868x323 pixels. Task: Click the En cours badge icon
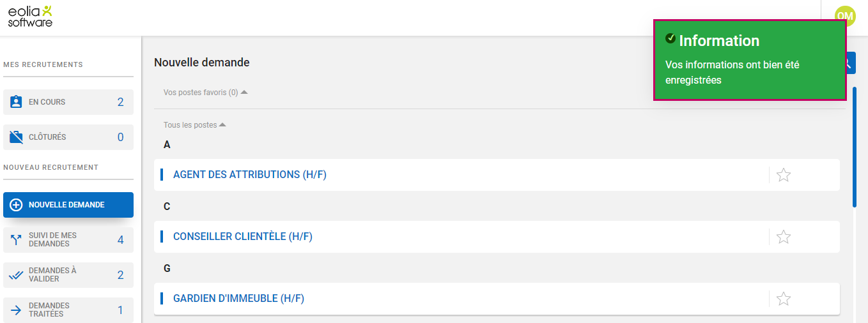click(x=17, y=102)
